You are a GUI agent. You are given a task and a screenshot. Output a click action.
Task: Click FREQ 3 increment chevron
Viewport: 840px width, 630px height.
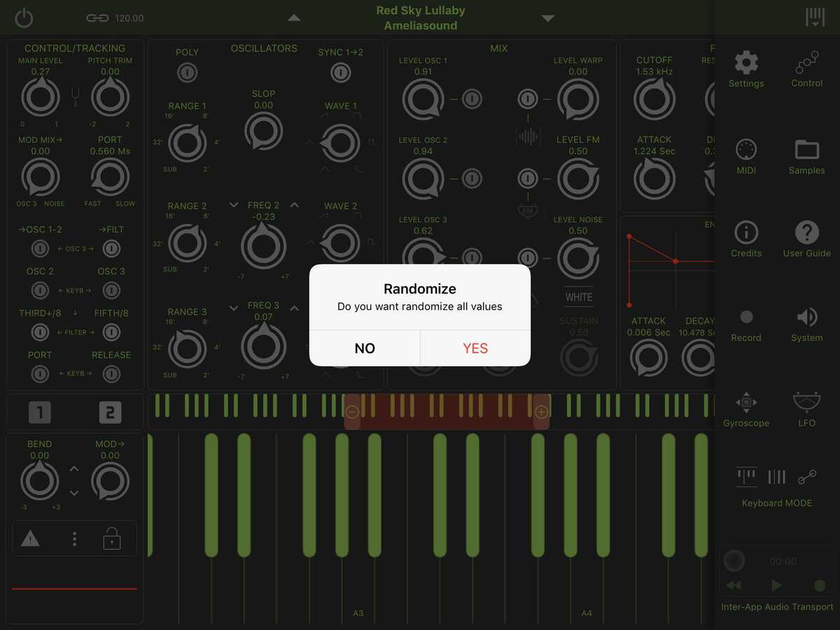(295, 308)
